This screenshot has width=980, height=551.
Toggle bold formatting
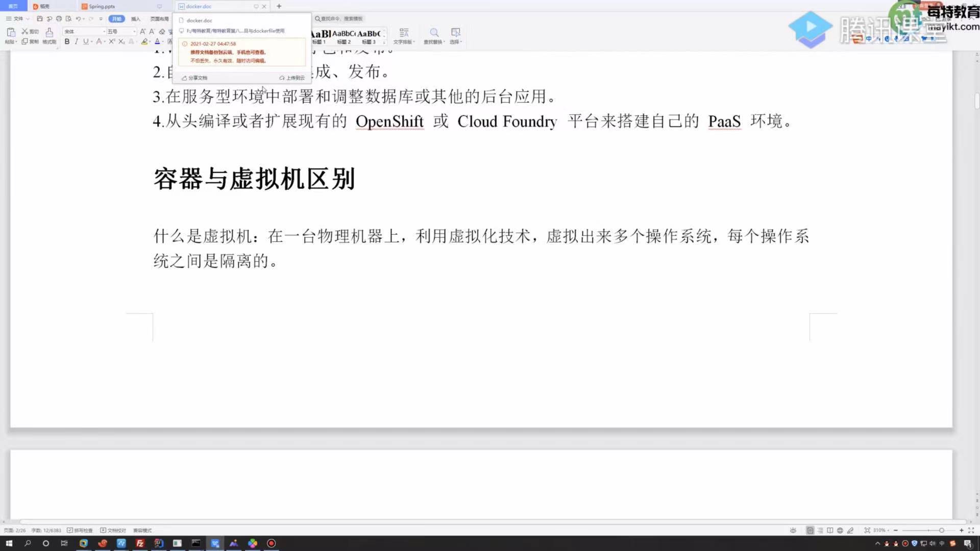67,41
